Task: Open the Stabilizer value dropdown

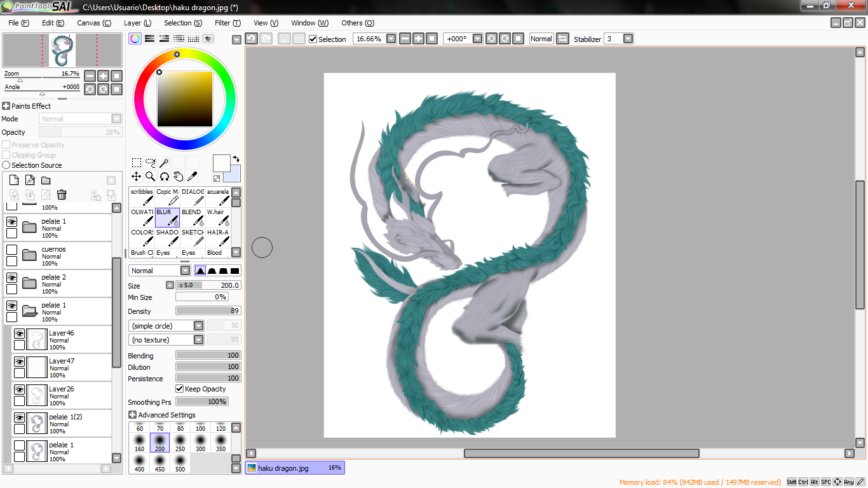Action: click(628, 39)
